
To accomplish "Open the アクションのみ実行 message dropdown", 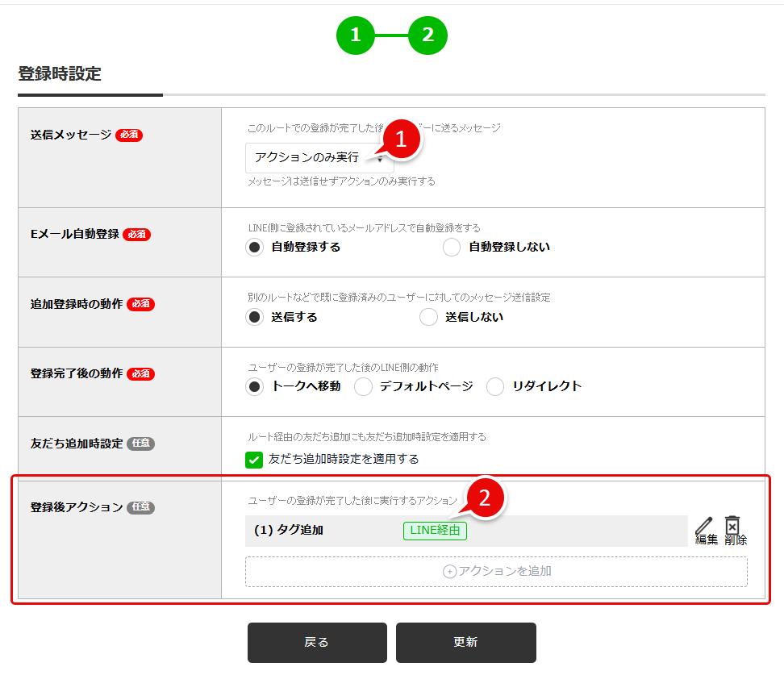I will click(319, 158).
